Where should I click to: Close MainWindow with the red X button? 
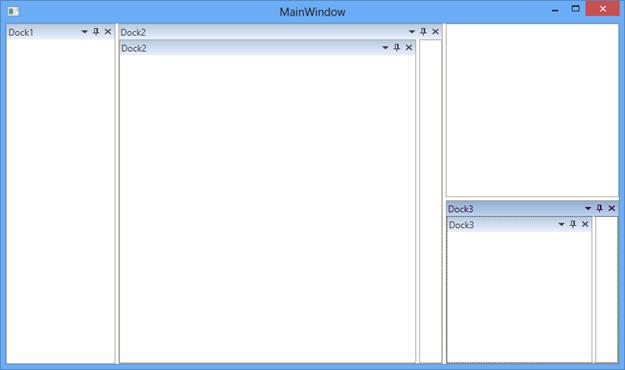[603, 8]
